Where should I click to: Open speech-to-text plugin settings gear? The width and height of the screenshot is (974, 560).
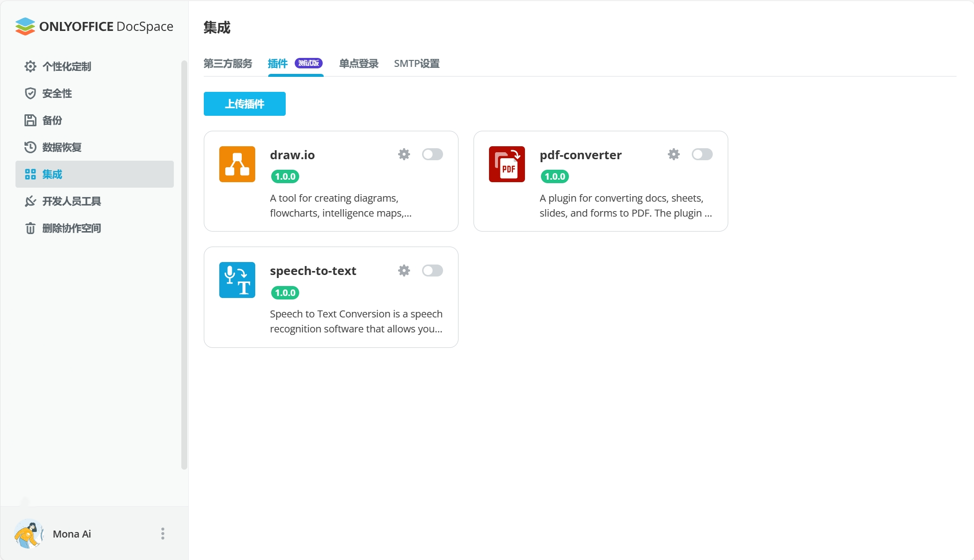coord(404,271)
